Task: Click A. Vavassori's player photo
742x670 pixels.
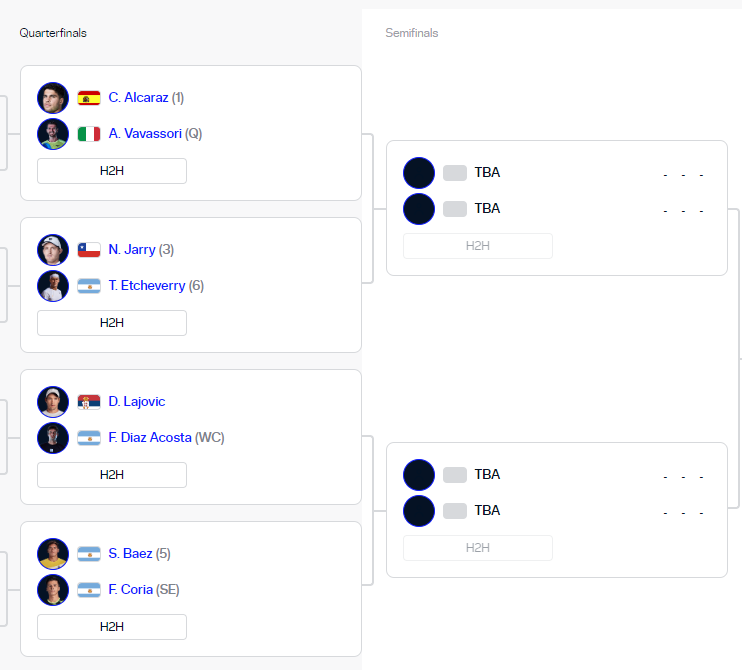Action: (x=53, y=134)
